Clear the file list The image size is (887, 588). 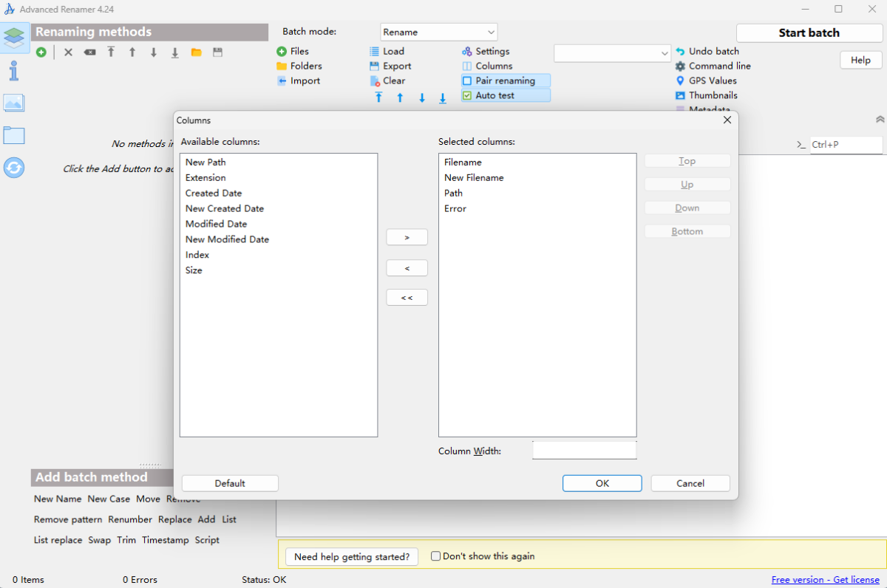(x=387, y=81)
